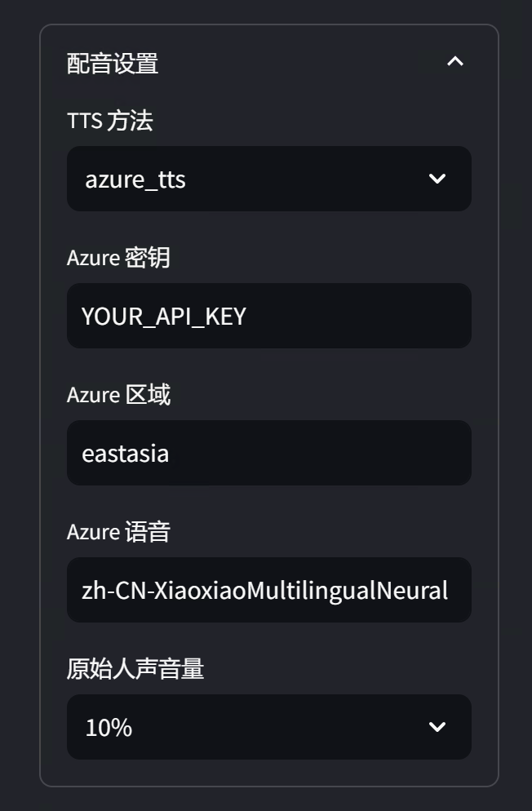
Task: Click the 配音设置 section header title
Action: [113, 64]
